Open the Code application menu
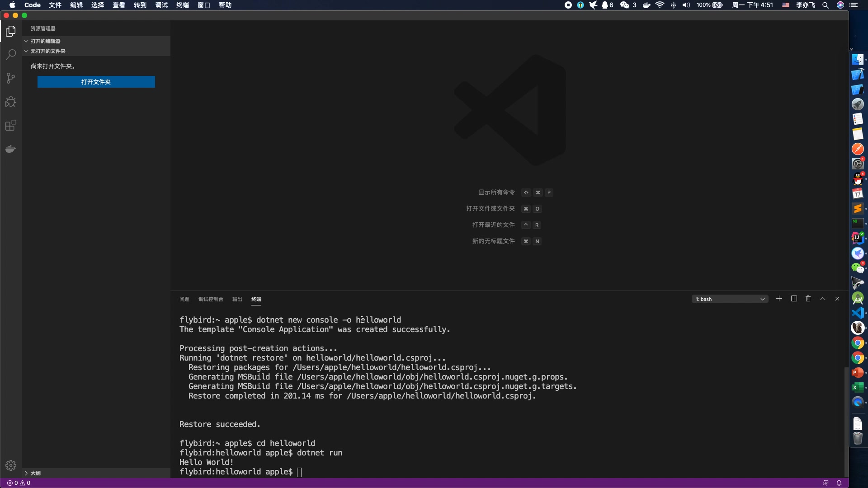 tap(33, 5)
